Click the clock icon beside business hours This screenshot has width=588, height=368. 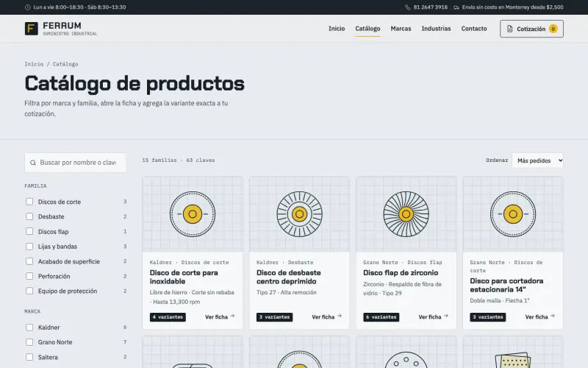pos(27,7)
